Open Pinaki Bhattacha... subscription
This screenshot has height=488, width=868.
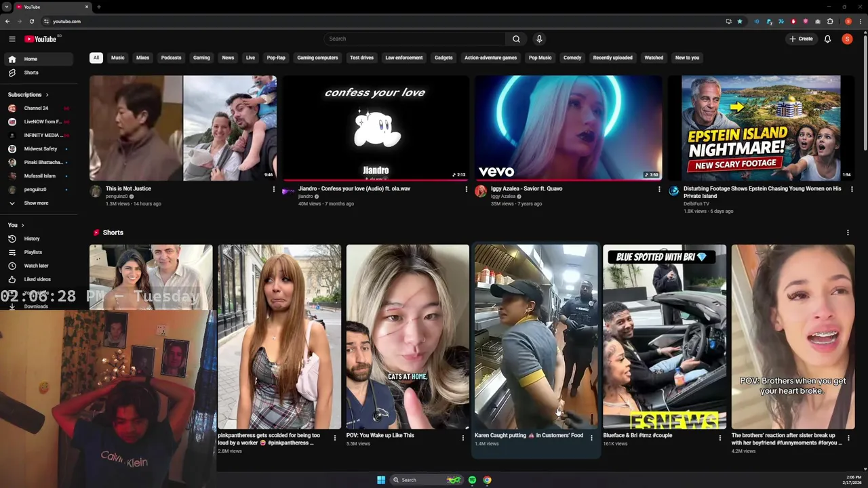coord(38,162)
